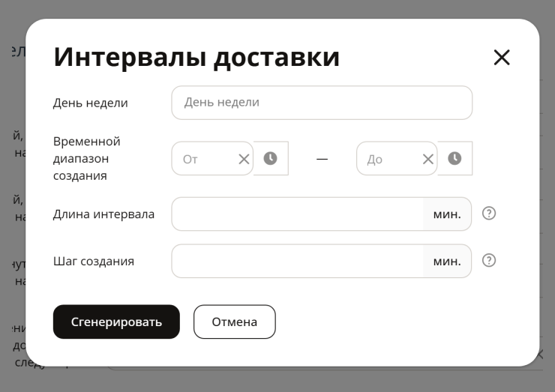Viewport: 555px width, 392px height.
Task: Clear the От time field
Action: [x=244, y=159]
